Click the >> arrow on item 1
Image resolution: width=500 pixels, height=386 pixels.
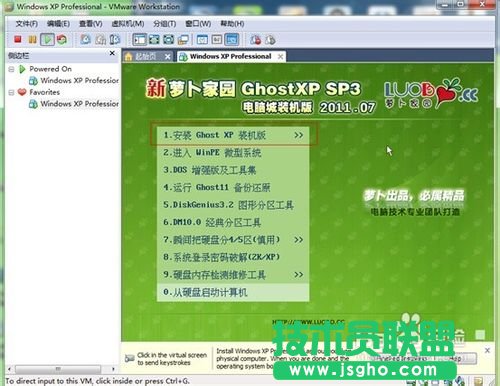299,135
